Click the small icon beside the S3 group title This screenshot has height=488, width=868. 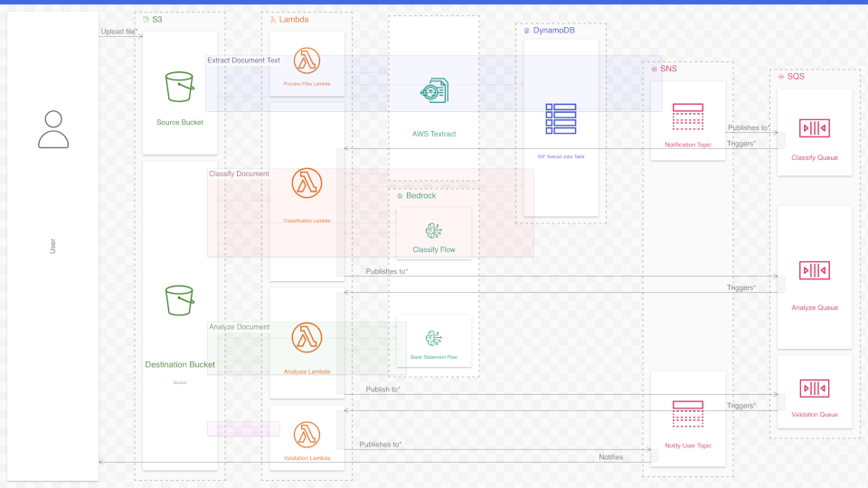coord(146,19)
